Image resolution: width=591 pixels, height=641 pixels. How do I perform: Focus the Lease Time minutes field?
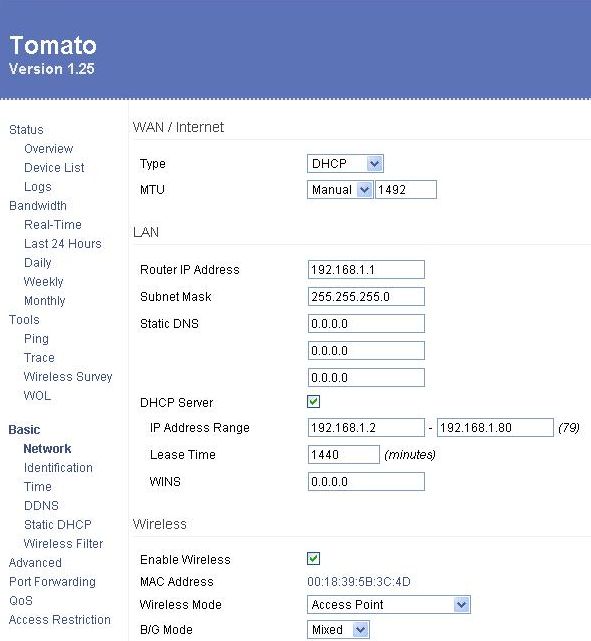pyautogui.click(x=344, y=455)
